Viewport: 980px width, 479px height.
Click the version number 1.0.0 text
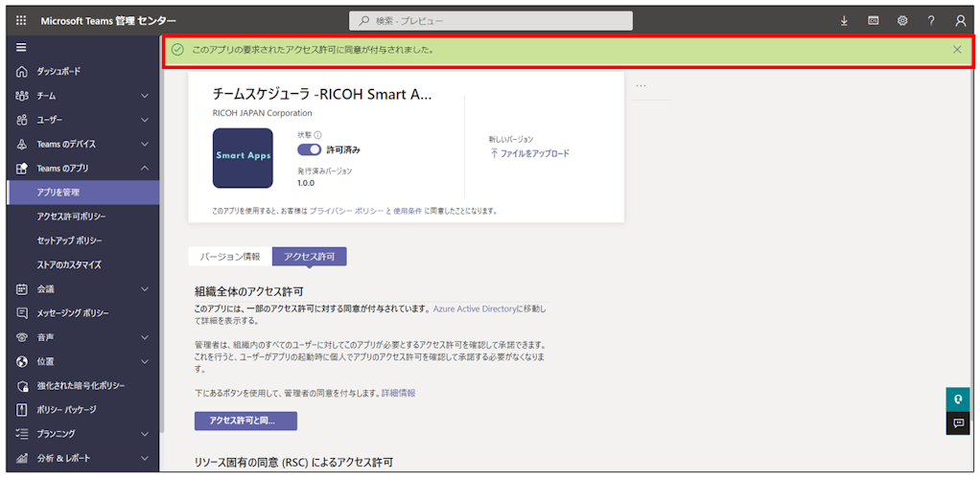tap(306, 184)
